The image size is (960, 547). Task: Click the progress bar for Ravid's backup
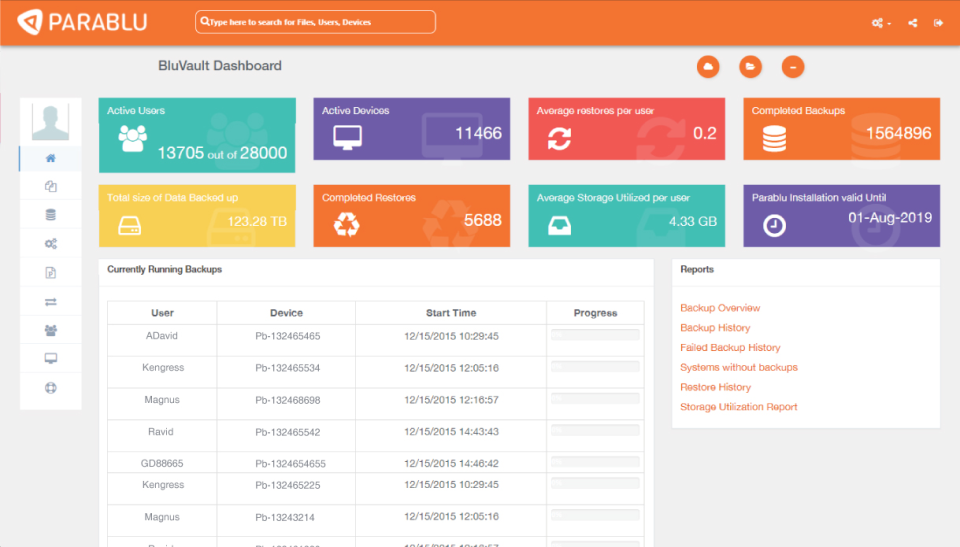(595, 430)
